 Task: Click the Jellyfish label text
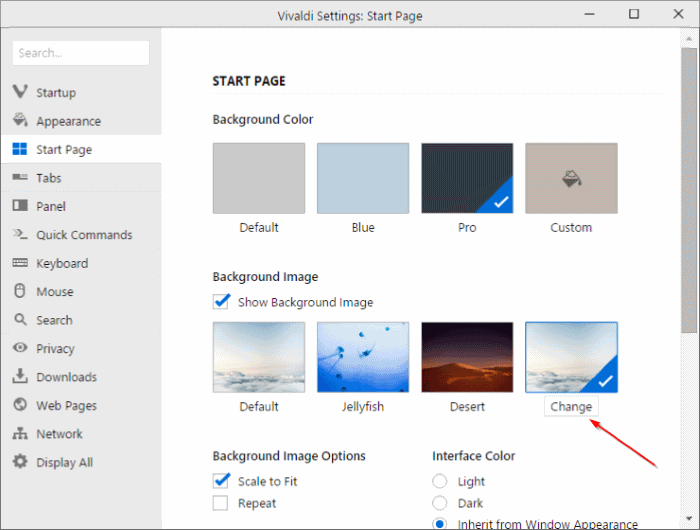click(x=363, y=407)
